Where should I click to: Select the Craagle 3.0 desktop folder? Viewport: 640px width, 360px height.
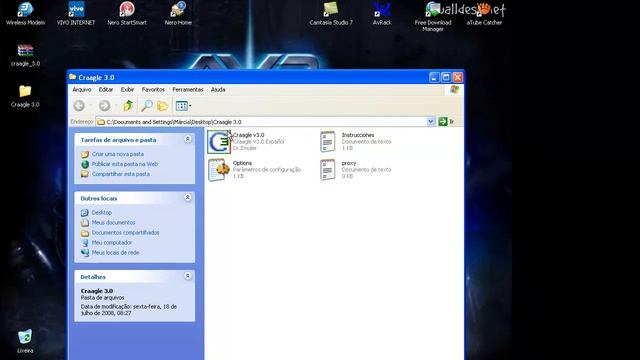pos(25,96)
